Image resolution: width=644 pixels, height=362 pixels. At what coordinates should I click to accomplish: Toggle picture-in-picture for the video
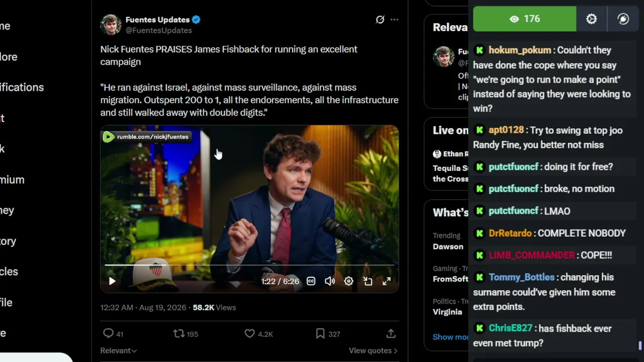(x=368, y=282)
